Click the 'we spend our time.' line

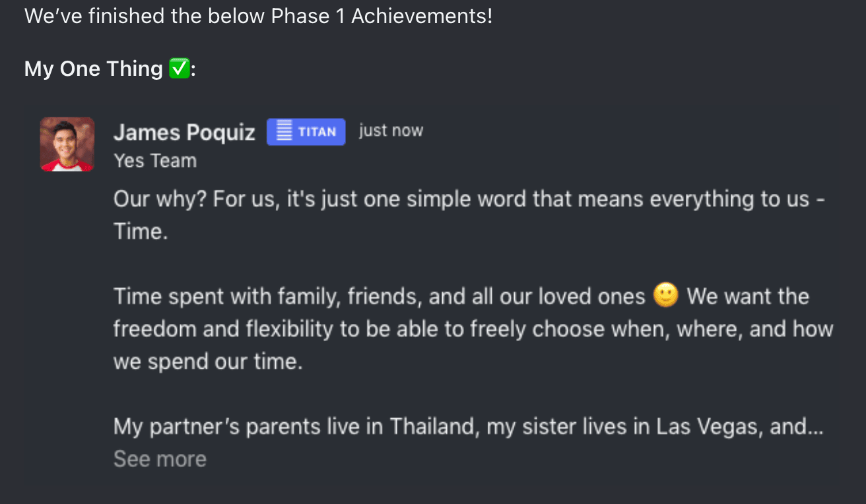pos(208,362)
